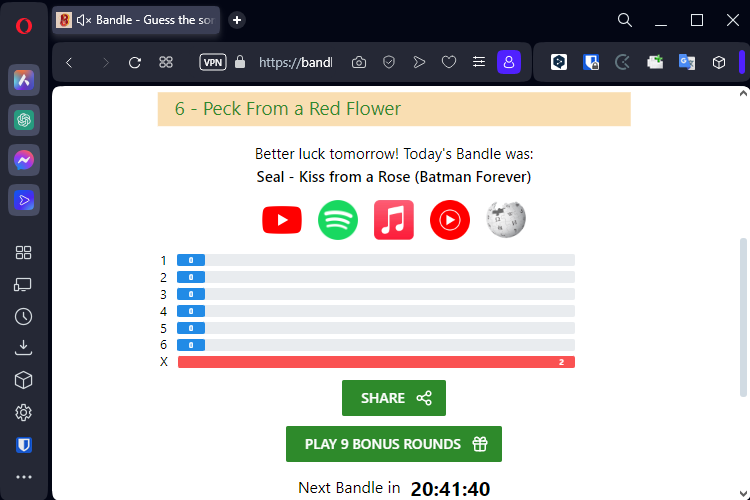The width and height of the screenshot is (750, 500).
Task: Open the song in Apple Music
Action: click(394, 220)
